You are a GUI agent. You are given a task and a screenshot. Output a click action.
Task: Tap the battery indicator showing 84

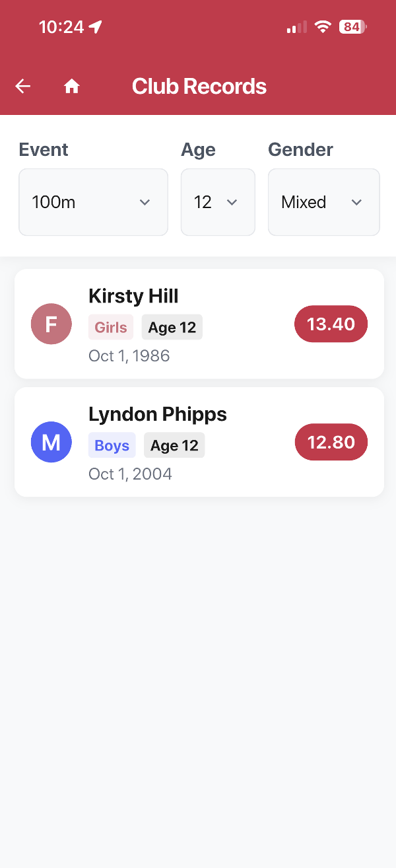point(352,27)
